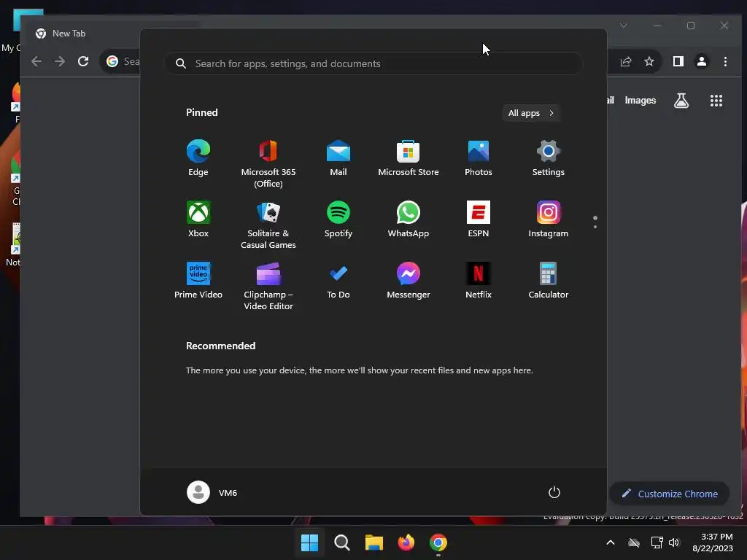Open the Google apps grid
This screenshot has height=560, width=747.
point(716,101)
